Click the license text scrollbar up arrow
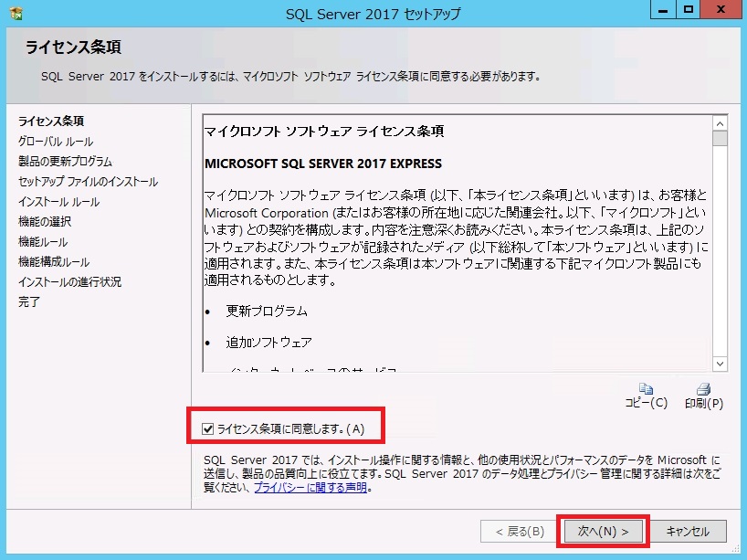The image size is (747, 560). pos(720,123)
